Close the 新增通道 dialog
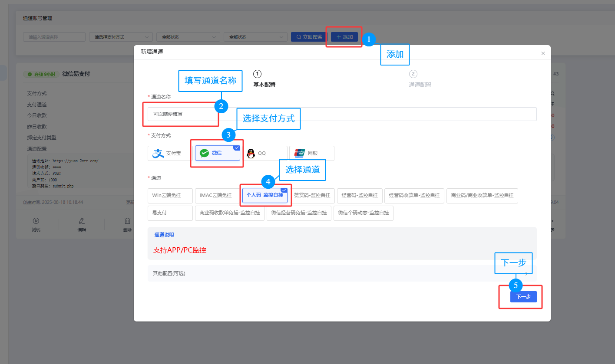The width and height of the screenshot is (615, 364). click(x=542, y=53)
